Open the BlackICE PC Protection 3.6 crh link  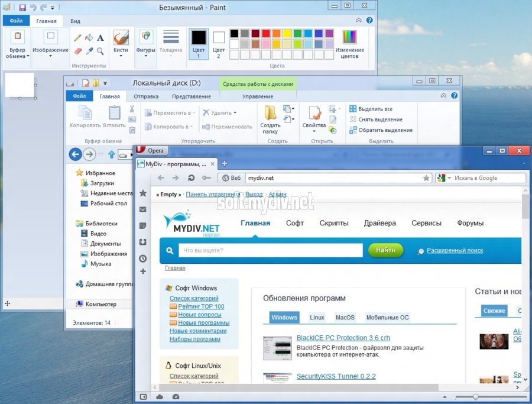coord(343,338)
